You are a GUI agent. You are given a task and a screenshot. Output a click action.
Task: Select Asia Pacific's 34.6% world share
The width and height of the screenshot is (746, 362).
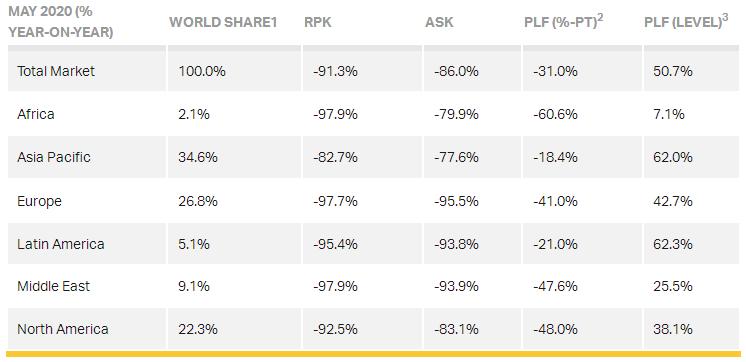coord(198,157)
